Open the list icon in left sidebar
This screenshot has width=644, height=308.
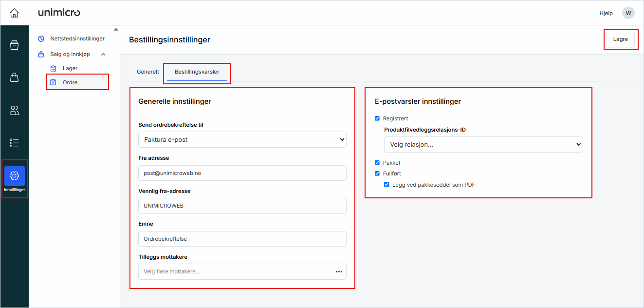(14, 143)
